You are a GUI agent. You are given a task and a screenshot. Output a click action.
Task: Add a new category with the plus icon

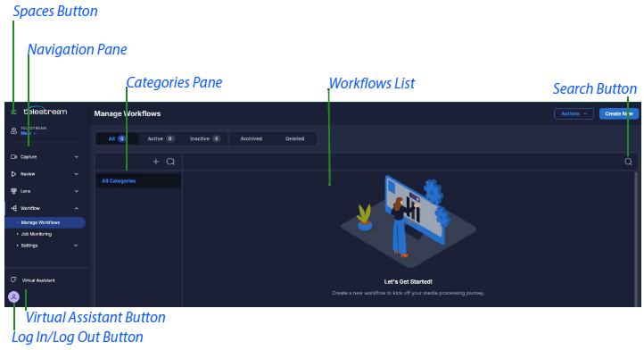(156, 162)
